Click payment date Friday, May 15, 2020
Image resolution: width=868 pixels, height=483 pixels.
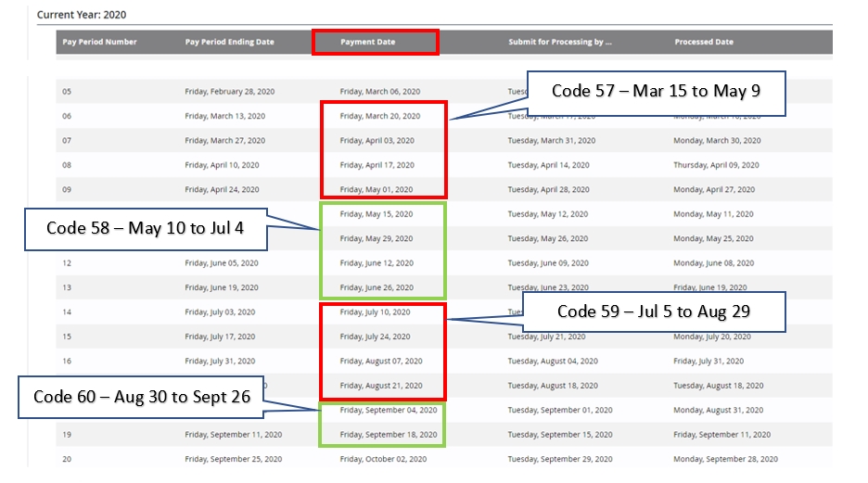click(x=376, y=214)
